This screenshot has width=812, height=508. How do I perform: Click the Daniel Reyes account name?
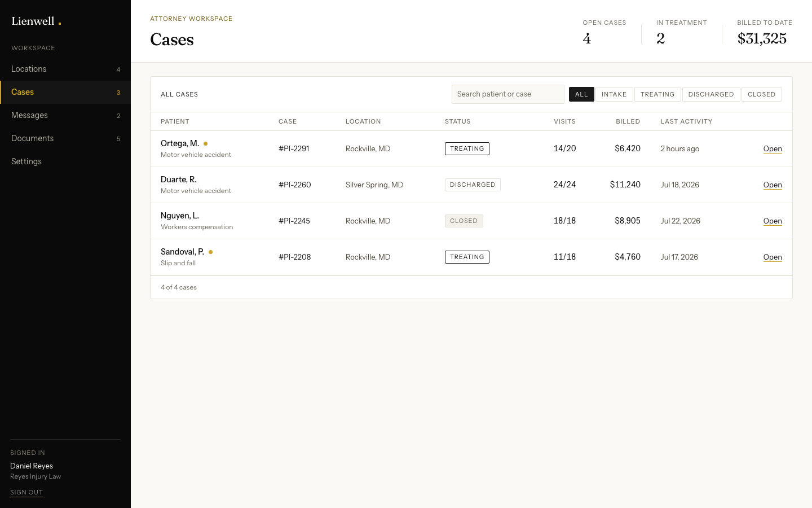(x=32, y=466)
